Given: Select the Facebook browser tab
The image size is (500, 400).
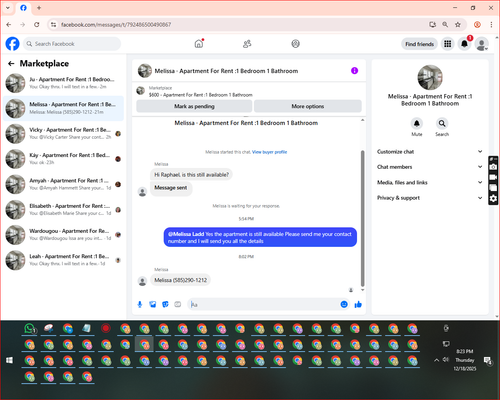Looking at the screenshot, I should point(23,8).
